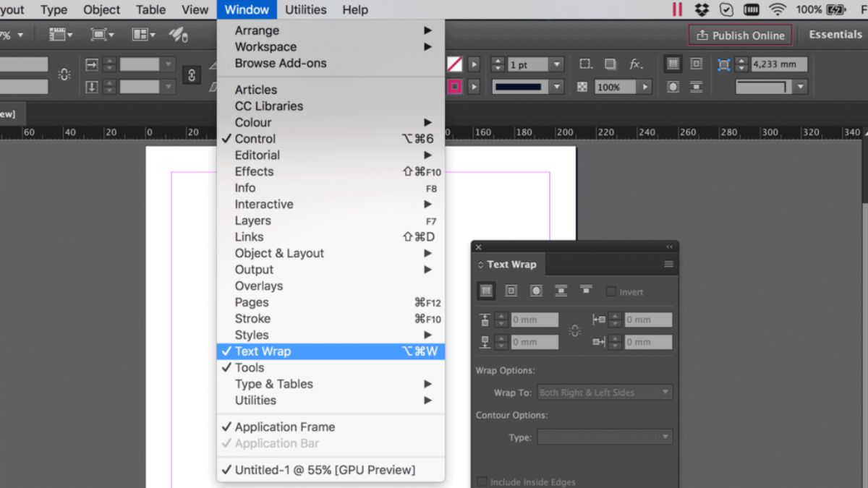Toggle the Application Frame menu item
This screenshot has width=868, height=488.
331,427
